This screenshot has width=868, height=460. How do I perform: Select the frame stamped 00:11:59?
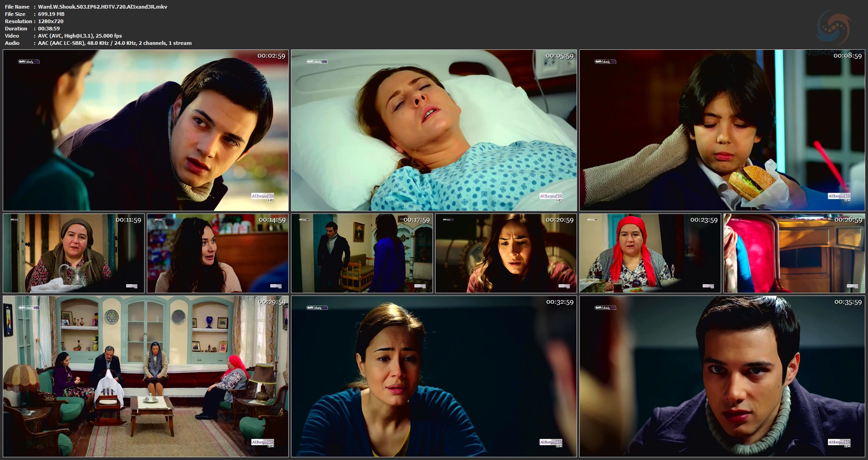coord(73,253)
